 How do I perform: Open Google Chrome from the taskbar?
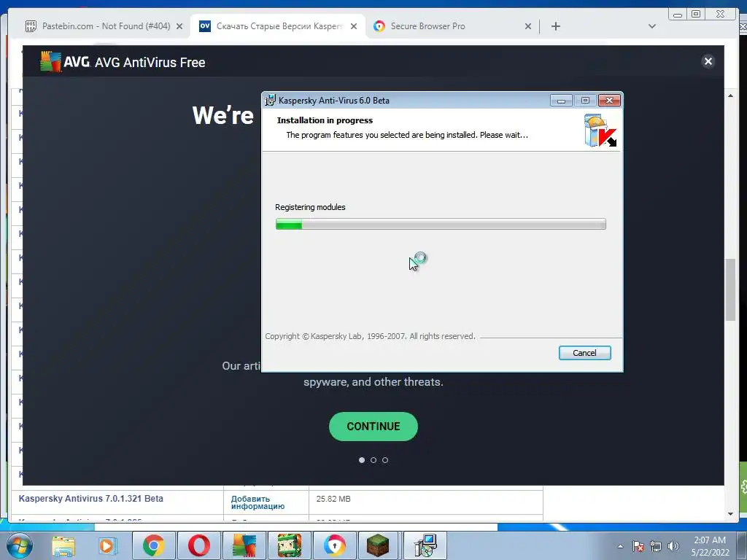(153, 545)
